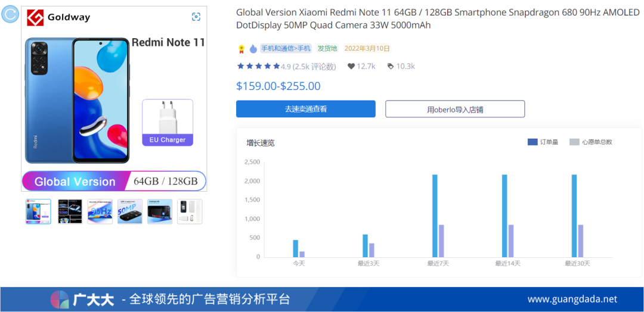Open the www.guangdada.net link

[x=572, y=299]
